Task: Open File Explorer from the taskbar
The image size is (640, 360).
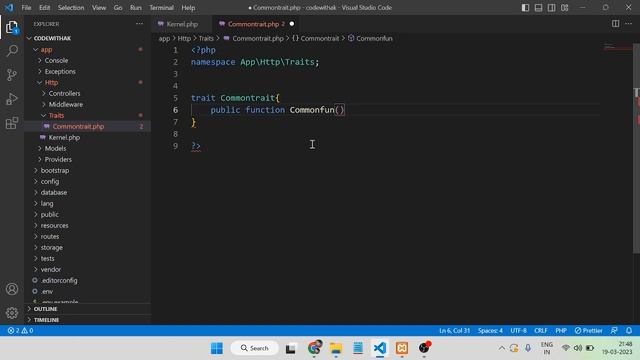Action: coord(336,348)
